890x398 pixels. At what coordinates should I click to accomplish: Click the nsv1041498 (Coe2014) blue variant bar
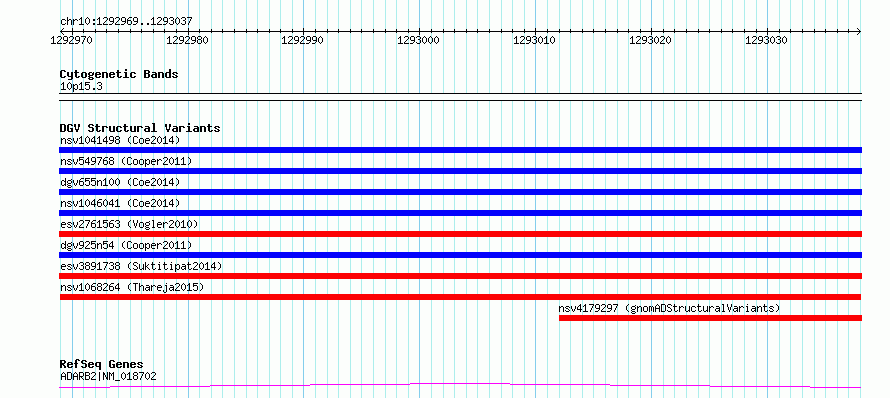(460, 150)
